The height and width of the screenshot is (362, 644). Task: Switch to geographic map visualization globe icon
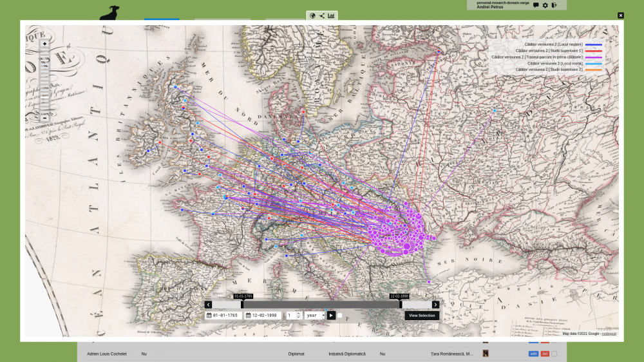click(312, 15)
